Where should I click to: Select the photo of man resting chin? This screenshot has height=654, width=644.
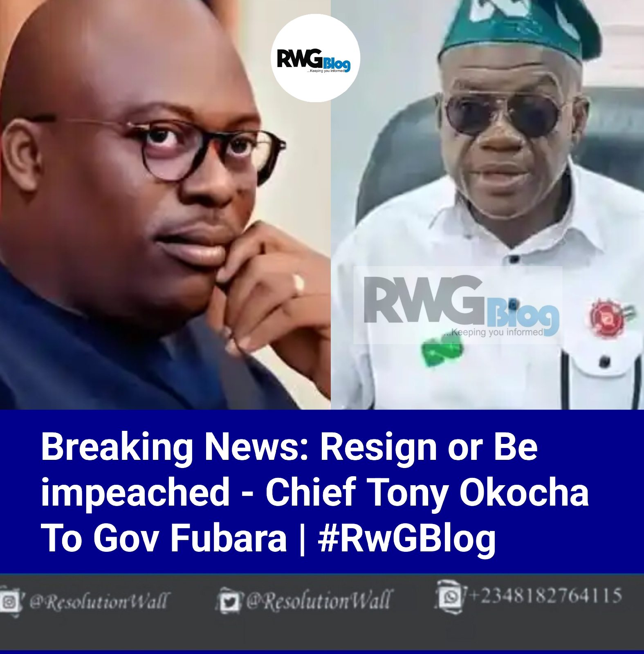[165, 204]
